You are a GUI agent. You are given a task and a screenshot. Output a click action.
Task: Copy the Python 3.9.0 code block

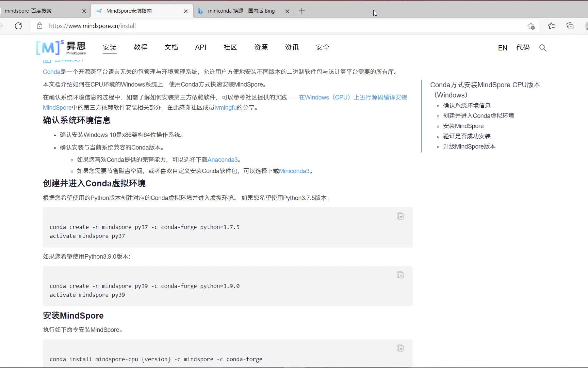tap(400, 275)
